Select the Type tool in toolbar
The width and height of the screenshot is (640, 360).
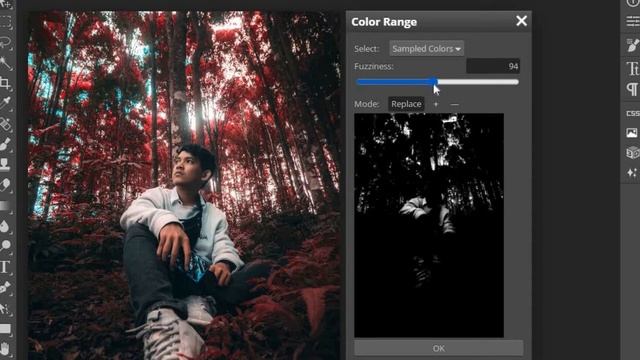point(5,267)
